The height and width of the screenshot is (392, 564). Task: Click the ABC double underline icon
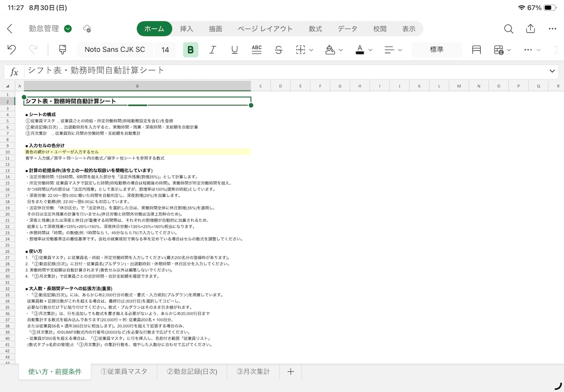tap(257, 49)
